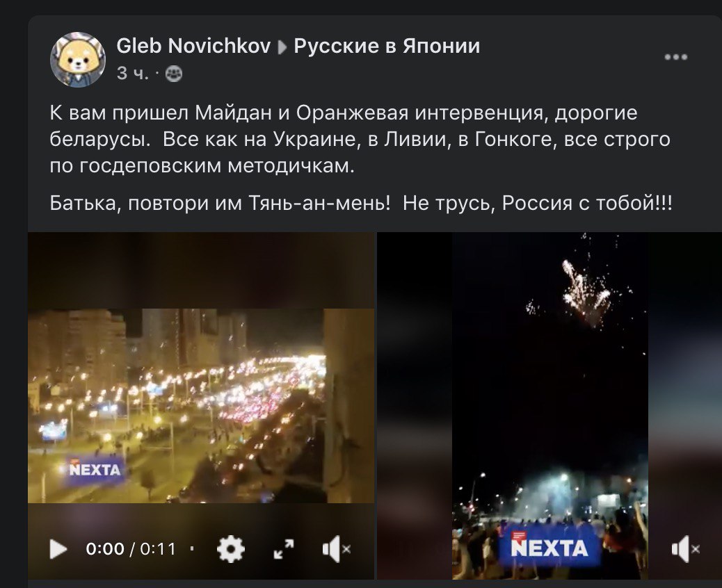This screenshot has width=722, height=588.
Task: Play the first NEXTA video
Action: click(58, 548)
